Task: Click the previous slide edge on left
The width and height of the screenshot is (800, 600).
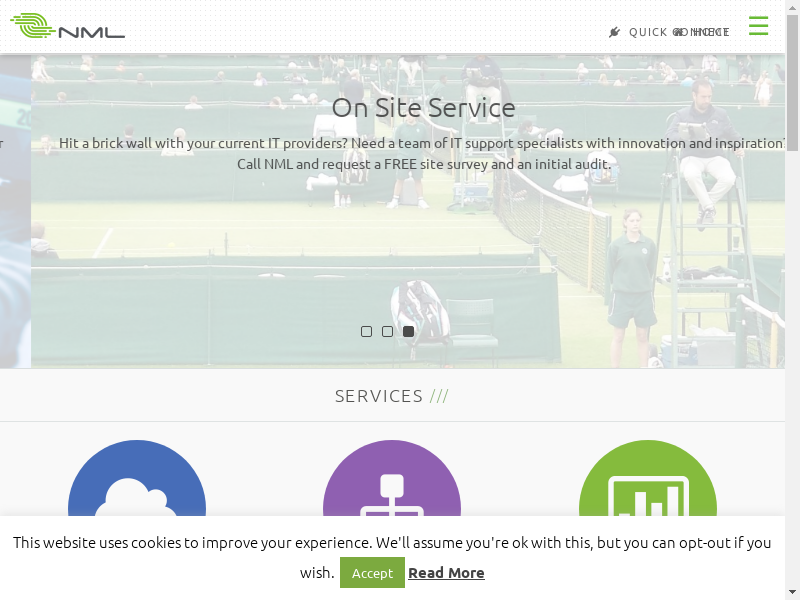Action: [14, 210]
